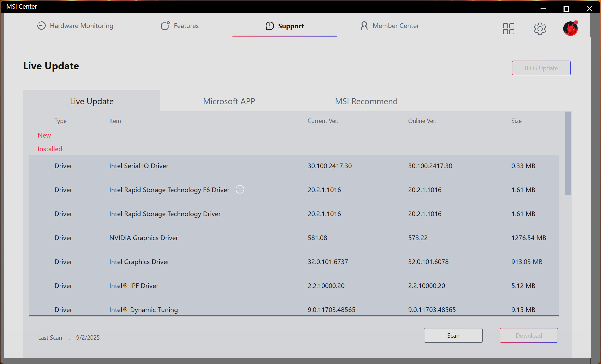Image resolution: width=601 pixels, height=364 pixels.
Task: Maximize the MSI Center window
Action: pos(566,9)
